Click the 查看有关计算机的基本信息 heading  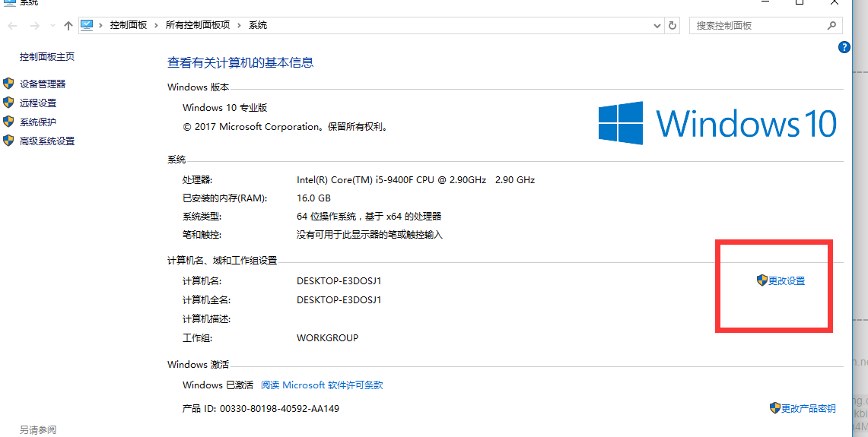[241, 62]
